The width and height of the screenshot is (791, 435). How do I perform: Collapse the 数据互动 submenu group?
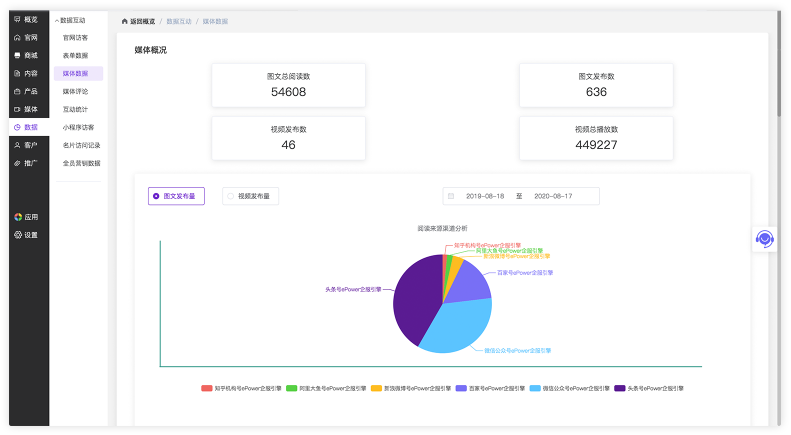pyautogui.click(x=70, y=20)
